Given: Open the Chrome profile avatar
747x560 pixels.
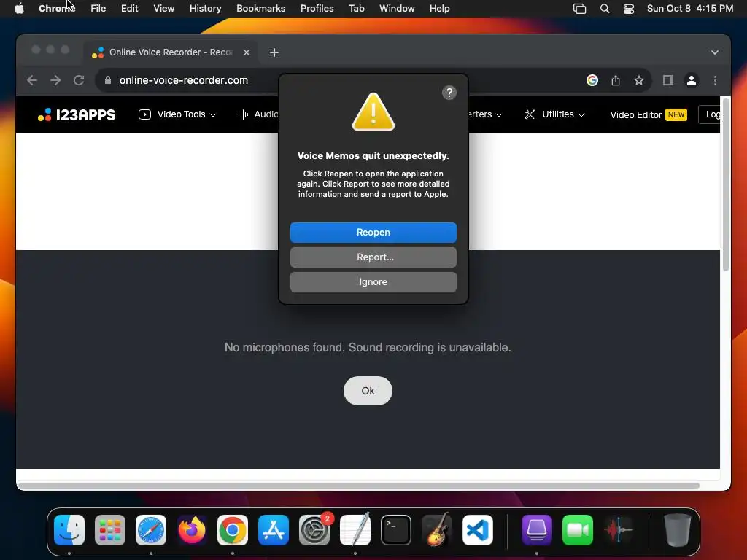Looking at the screenshot, I should click(x=692, y=80).
